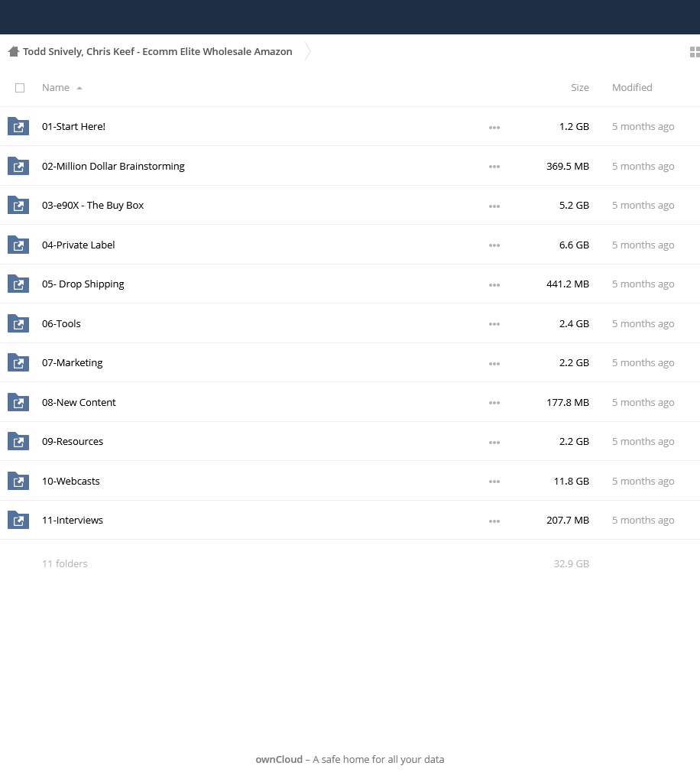Image resolution: width=700 pixels, height=782 pixels.
Task: Open the 01-Start Here! folder name
Action: [74, 127]
